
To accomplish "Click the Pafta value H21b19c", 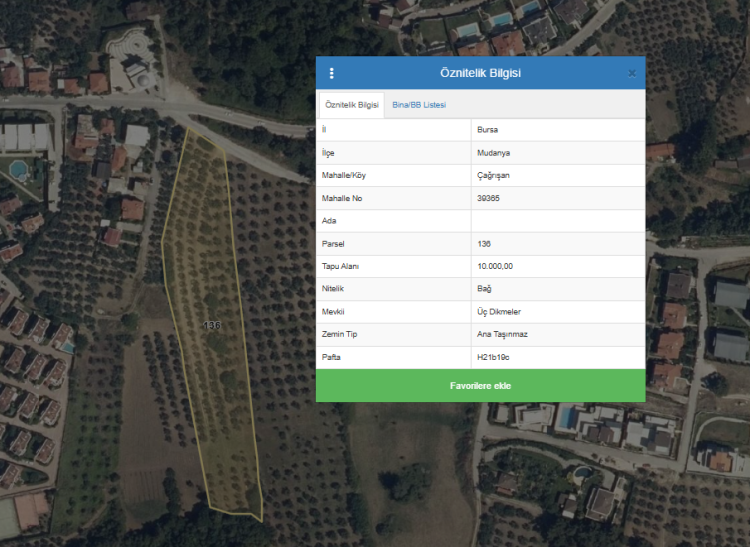I will point(495,357).
